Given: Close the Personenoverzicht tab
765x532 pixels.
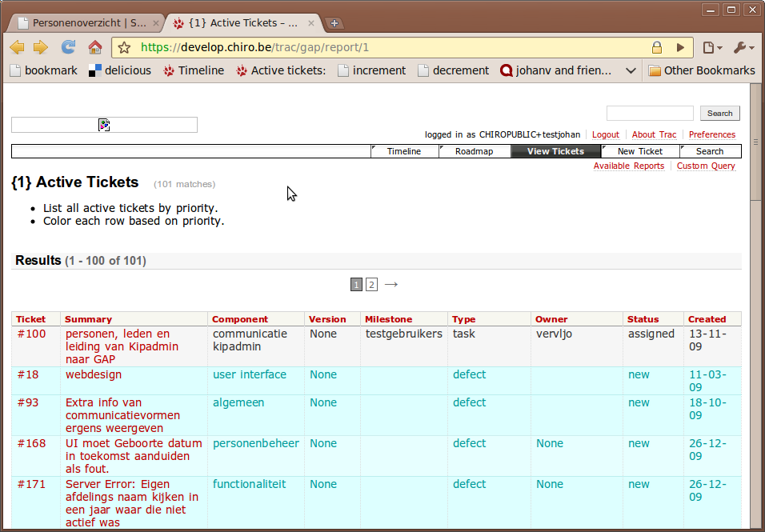Looking at the screenshot, I should [x=155, y=23].
